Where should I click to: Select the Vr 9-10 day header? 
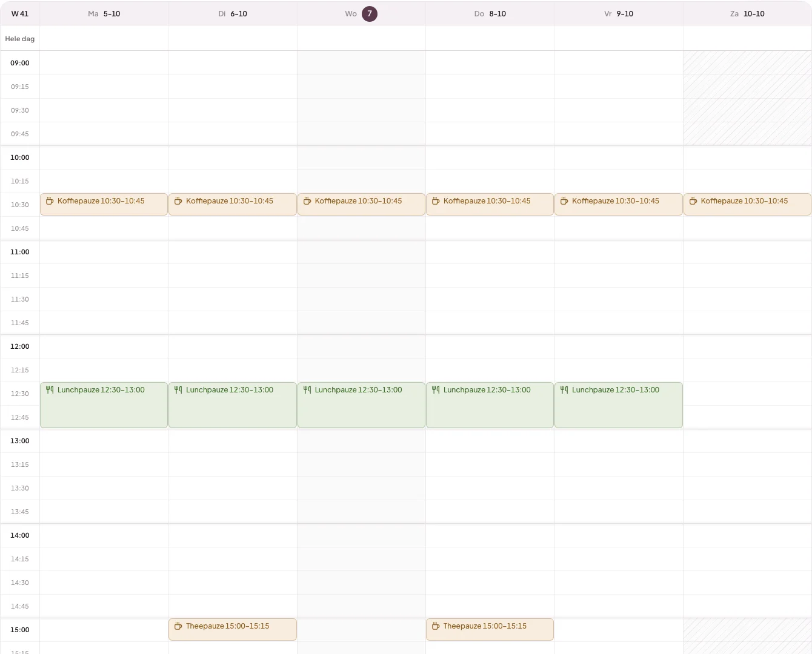point(619,13)
